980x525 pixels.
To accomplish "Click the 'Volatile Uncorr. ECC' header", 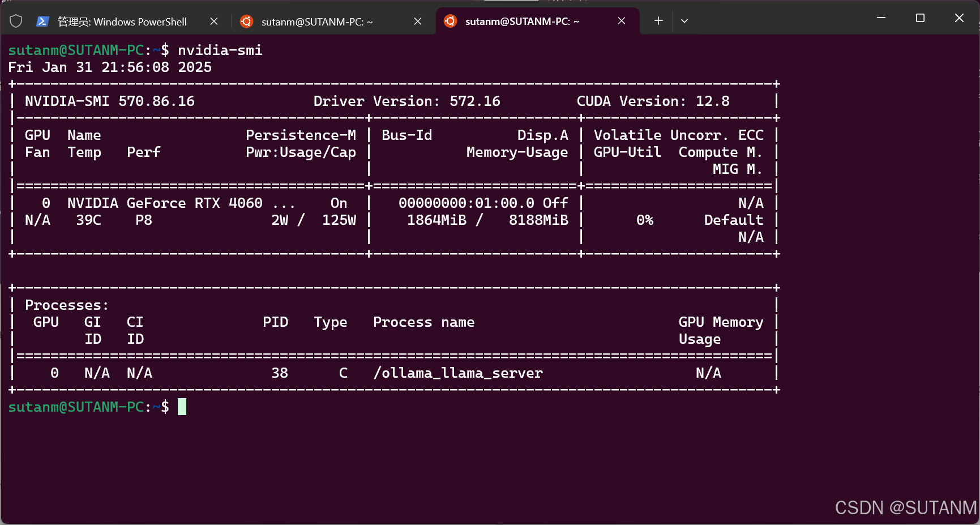I will pos(679,135).
